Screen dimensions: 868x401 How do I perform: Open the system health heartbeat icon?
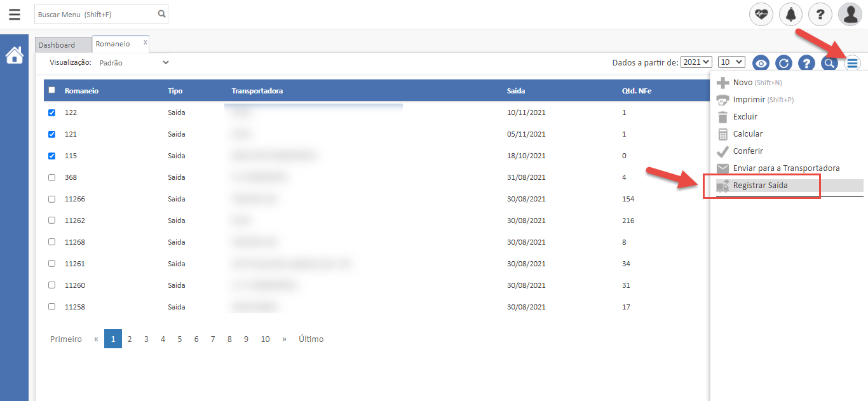[761, 14]
